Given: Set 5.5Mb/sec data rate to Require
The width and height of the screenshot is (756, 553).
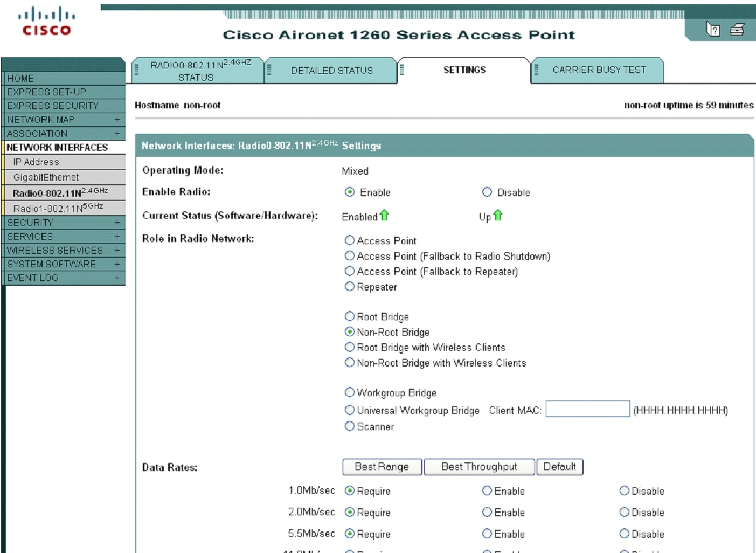Looking at the screenshot, I should tap(350, 534).
